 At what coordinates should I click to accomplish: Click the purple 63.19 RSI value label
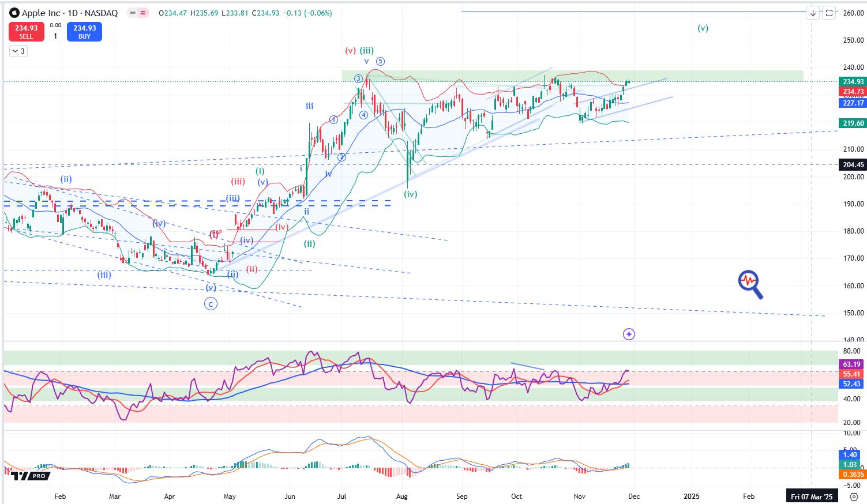[x=852, y=364]
